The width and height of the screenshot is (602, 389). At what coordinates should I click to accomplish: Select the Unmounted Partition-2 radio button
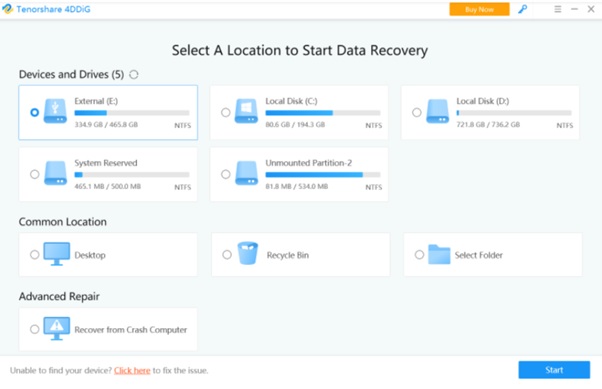point(226,174)
